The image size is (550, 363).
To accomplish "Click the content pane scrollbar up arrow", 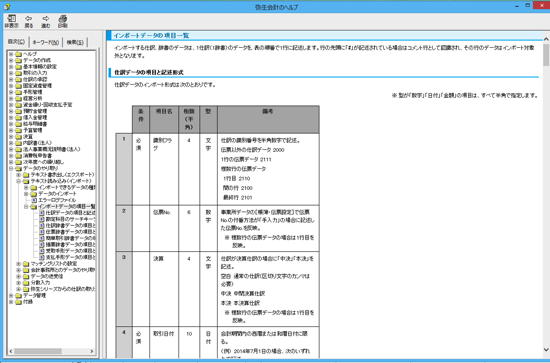I will point(546,39).
